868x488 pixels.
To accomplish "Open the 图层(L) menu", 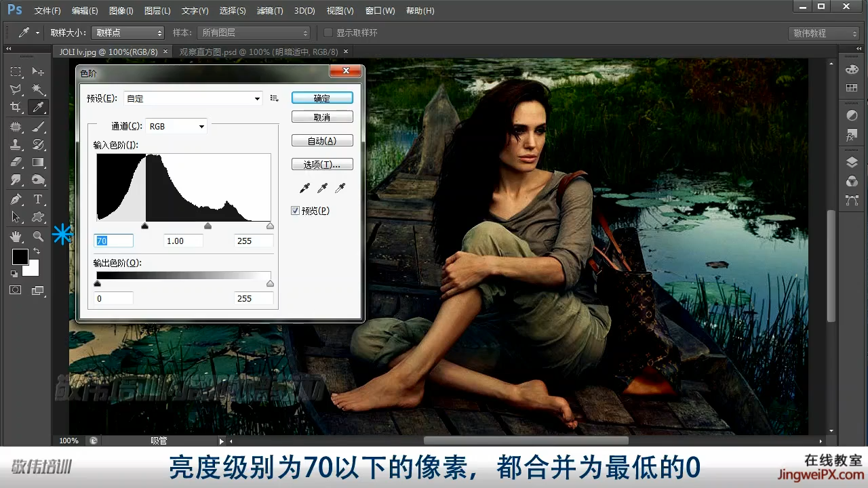I will pos(157,11).
